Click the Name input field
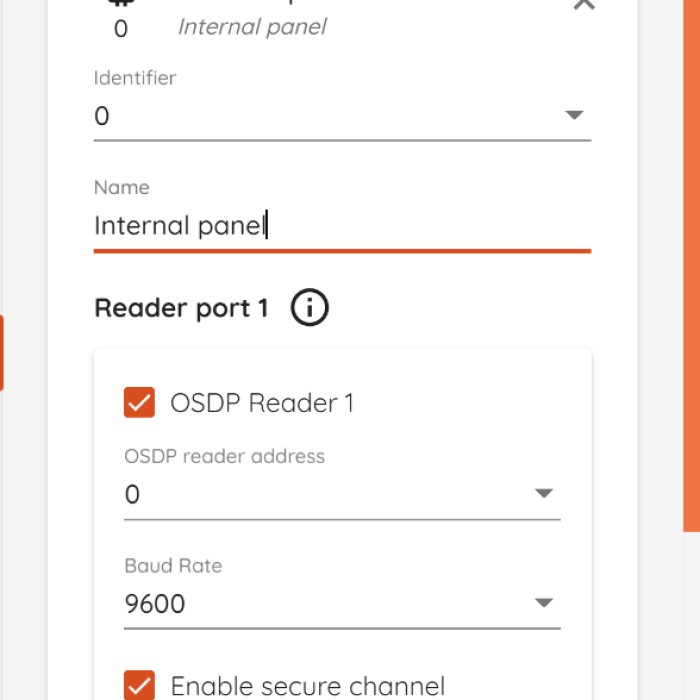The image size is (700, 700). coord(342,225)
